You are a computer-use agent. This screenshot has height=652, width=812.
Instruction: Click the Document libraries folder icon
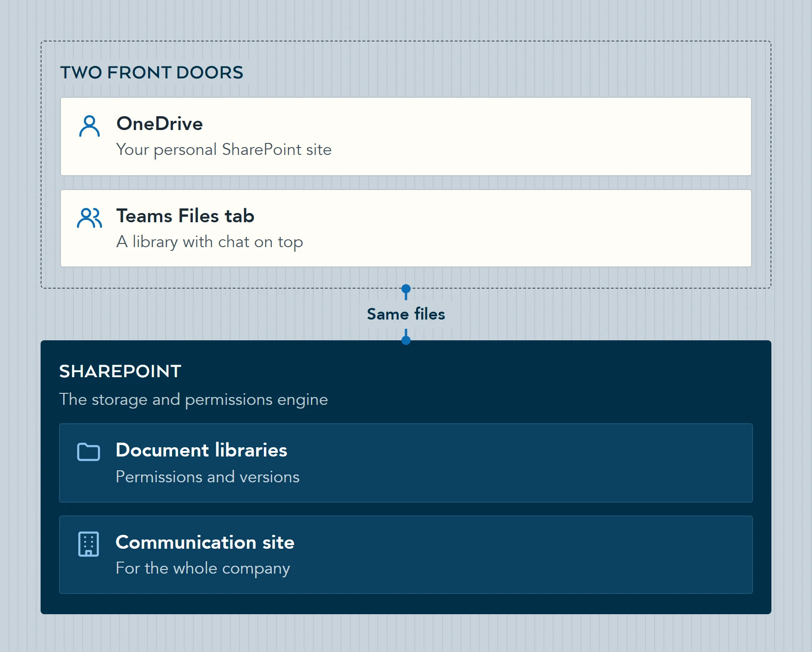tap(89, 452)
